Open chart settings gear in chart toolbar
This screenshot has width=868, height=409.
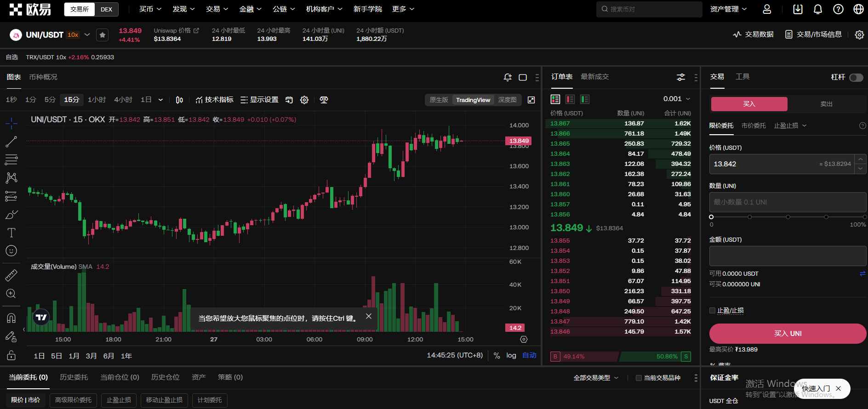tap(304, 100)
